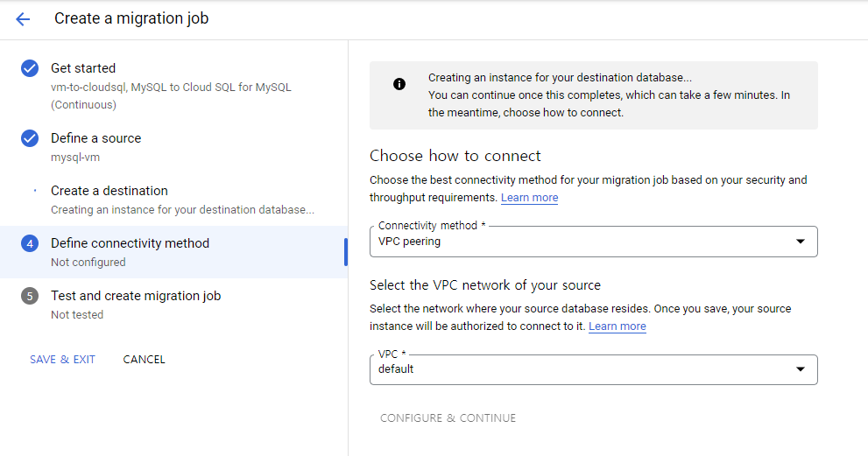Open the Connectivity method dropdown arrow
Image resolution: width=868 pixels, height=456 pixels.
(x=800, y=242)
